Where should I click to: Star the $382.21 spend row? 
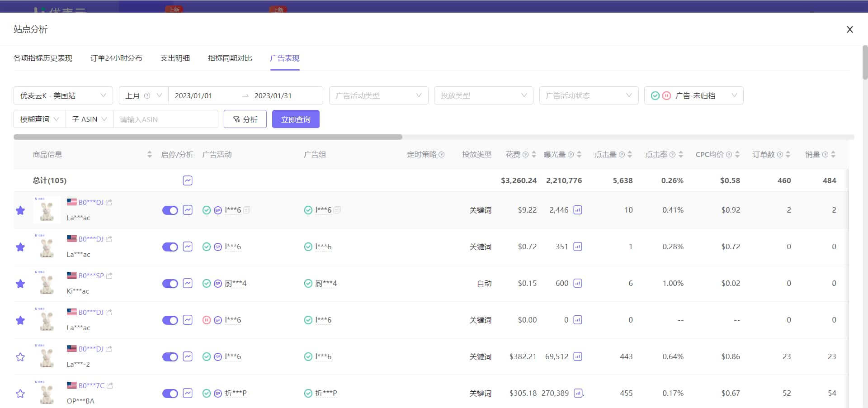point(20,357)
